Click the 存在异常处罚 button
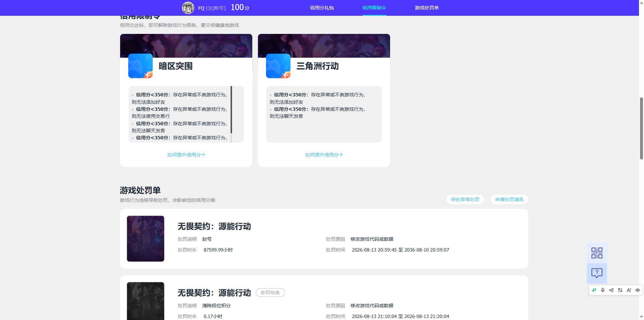The width and height of the screenshot is (644, 320). (465, 199)
